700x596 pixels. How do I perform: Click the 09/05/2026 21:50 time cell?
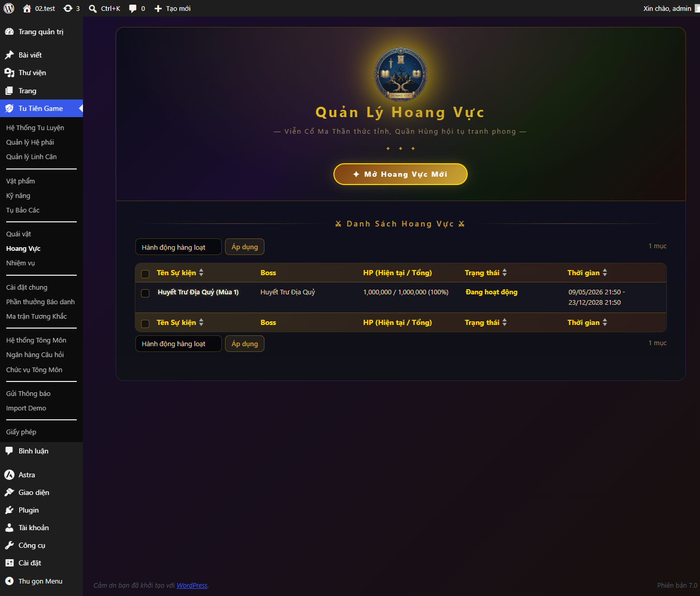(597, 297)
